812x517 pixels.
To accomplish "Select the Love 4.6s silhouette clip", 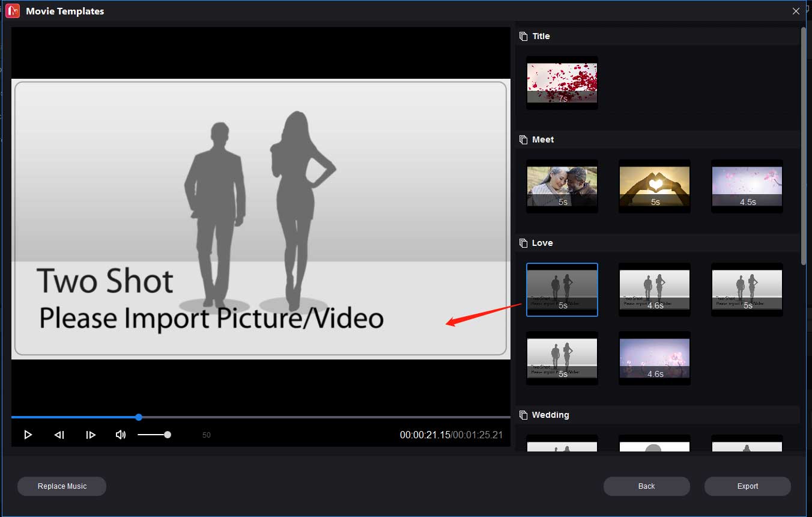I will pyautogui.click(x=655, y=290).
